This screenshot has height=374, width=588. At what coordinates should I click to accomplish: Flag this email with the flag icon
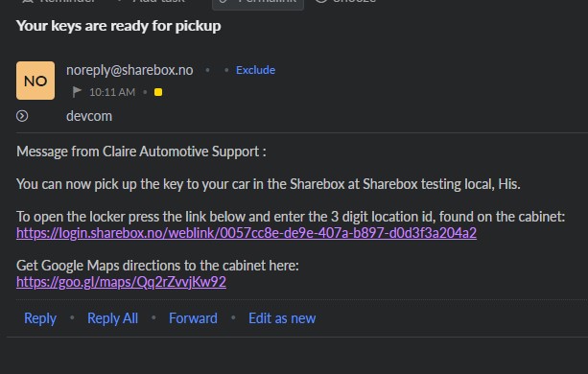click(x=77, y=92)
